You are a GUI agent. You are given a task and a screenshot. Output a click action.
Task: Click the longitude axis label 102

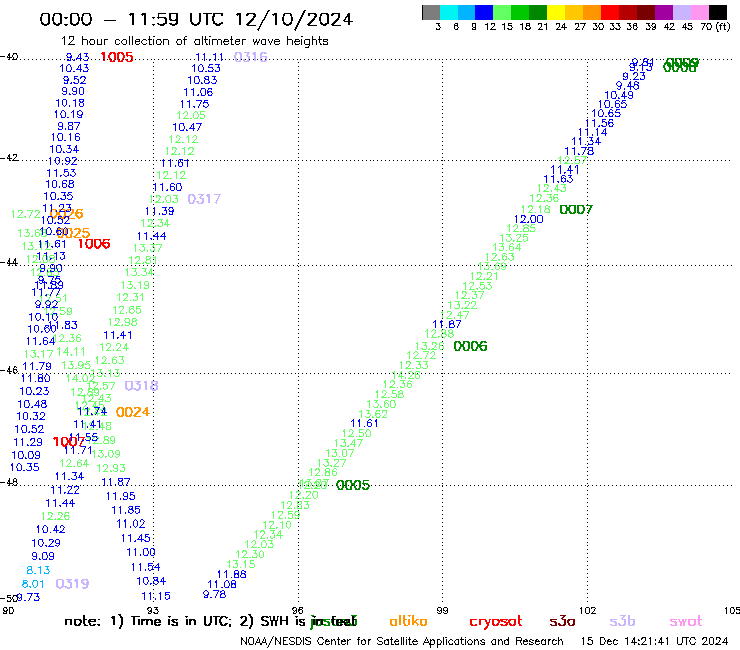coord(588,610)
